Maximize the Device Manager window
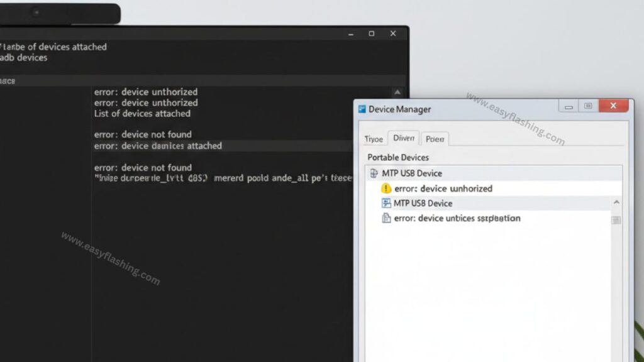Screen dimensions: 644x362 click(588, 106)
